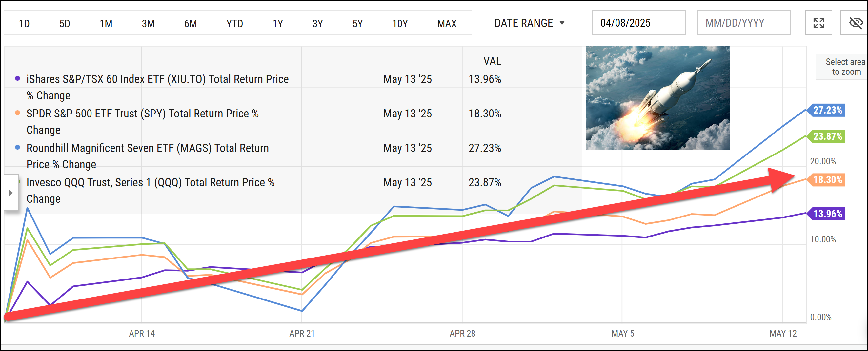Click the MAY 12 axis label

(x=783, y=333)
